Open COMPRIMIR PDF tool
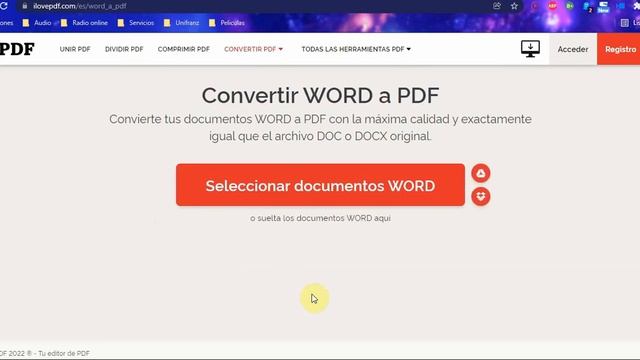 click(184, 49)
